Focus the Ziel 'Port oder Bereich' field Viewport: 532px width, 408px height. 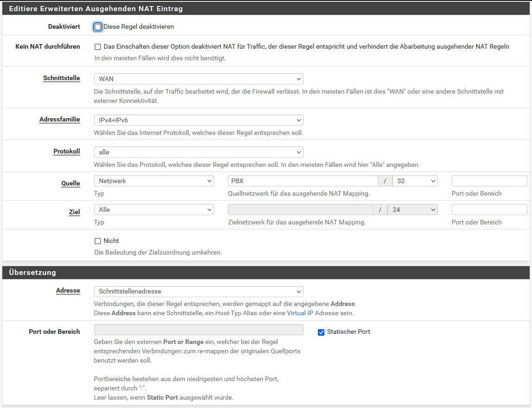(489, 210)
